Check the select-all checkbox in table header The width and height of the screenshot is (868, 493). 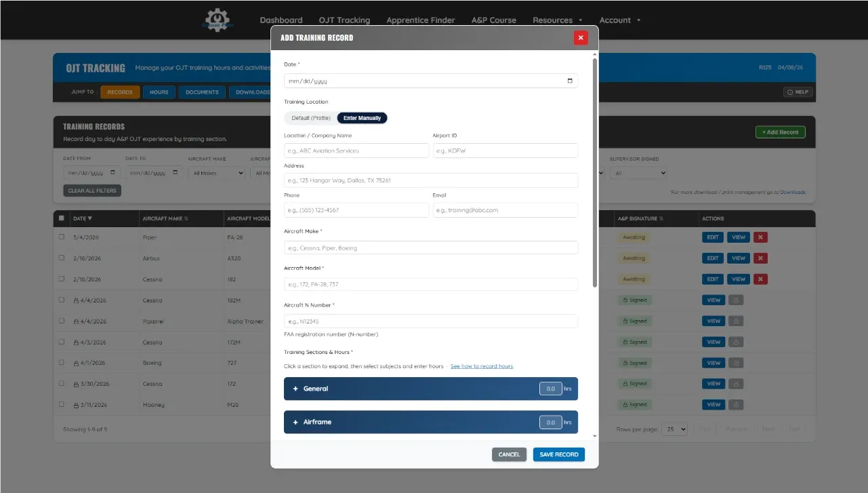[x=62, y=218]
